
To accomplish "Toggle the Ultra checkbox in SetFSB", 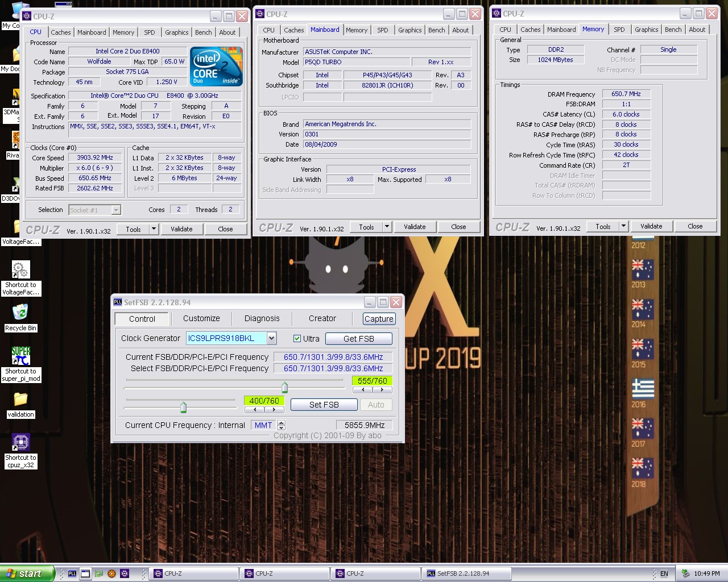I will point(297,338).
